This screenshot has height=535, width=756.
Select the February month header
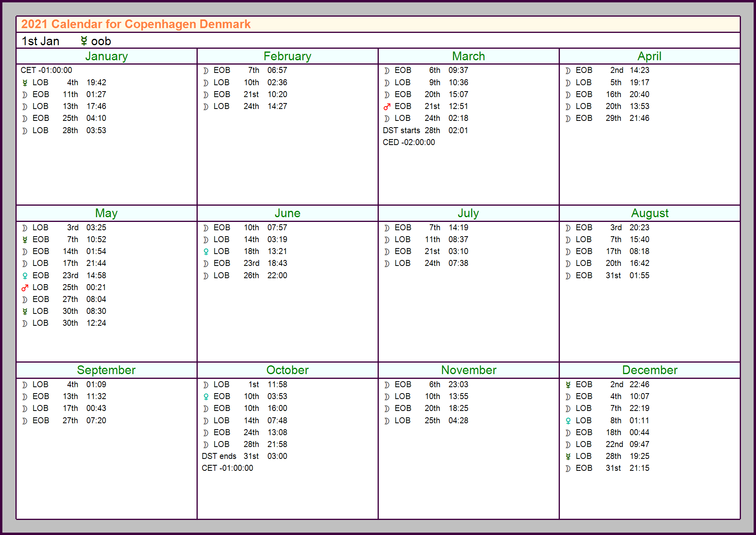[x=288, y=56]
